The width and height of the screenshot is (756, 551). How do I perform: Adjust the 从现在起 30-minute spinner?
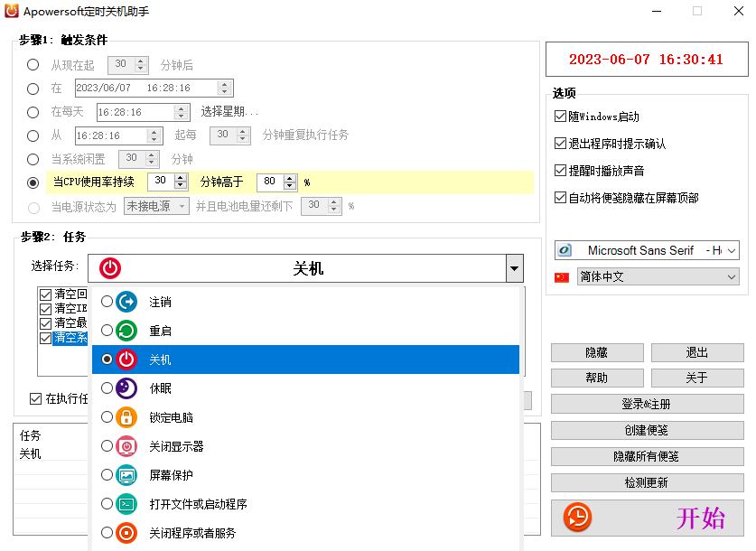pos(140,65)
